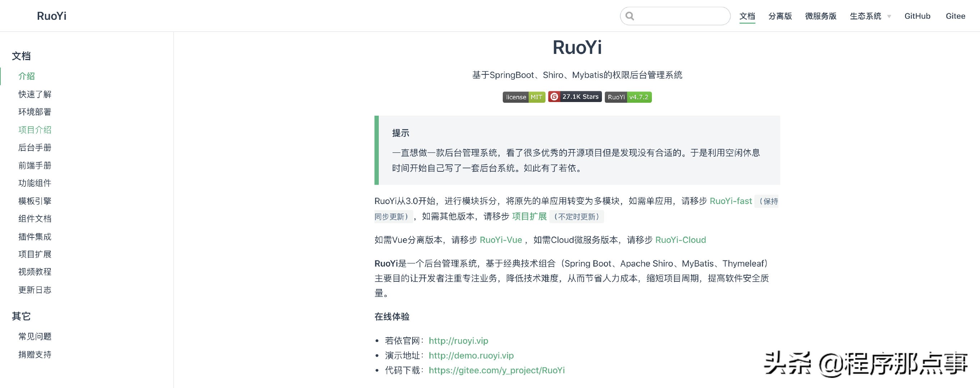Screen dimensions: 980x388
Task: Select 模板引擎 in the sidebar
Action: click(34, 201)
